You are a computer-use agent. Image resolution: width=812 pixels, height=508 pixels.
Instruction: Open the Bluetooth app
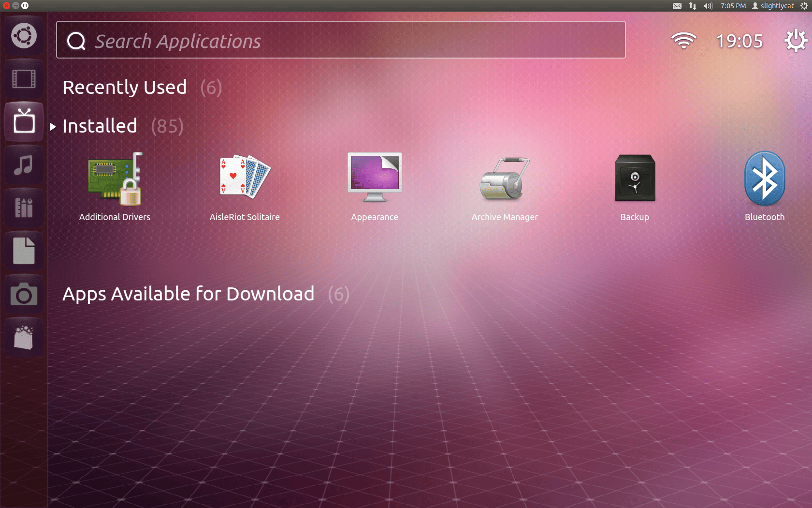point(765,186)
